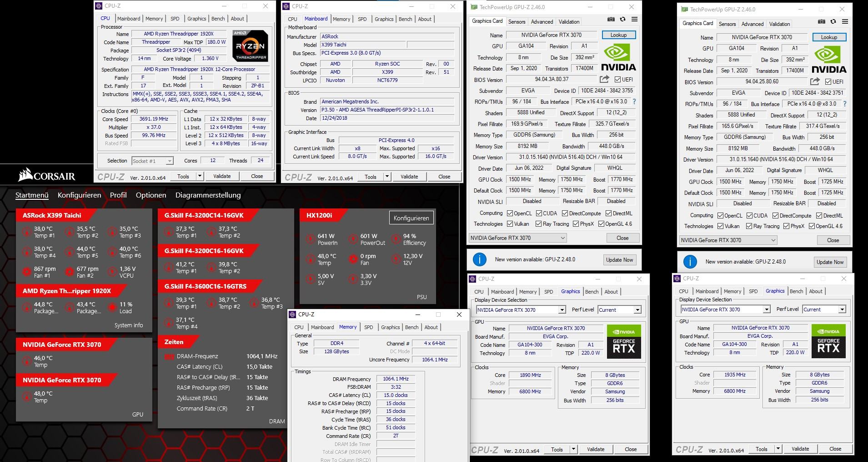Open Display Device dropdown in left CPU-Z Graphics window
The width and height of the screenshot is (868, 462).
point(521,310)
